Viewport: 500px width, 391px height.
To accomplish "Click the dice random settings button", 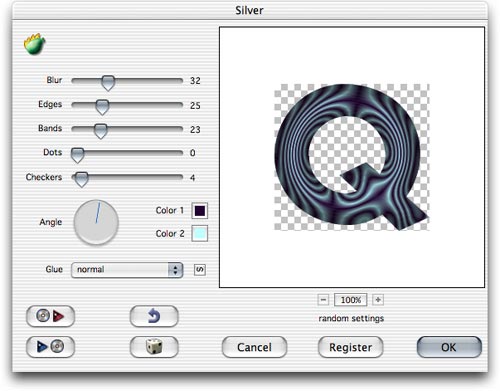I will (154, 347).
